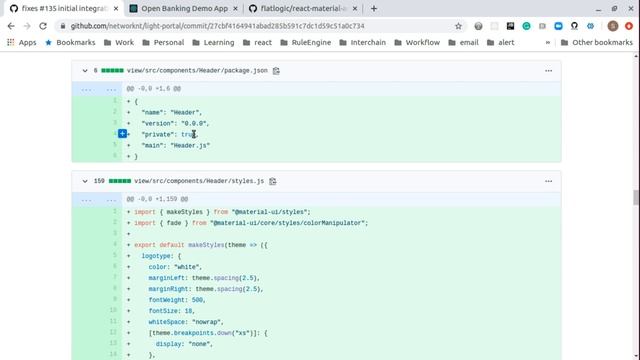Copy the package.json file path
Screen dimensions: 640x360
(276, 71)
